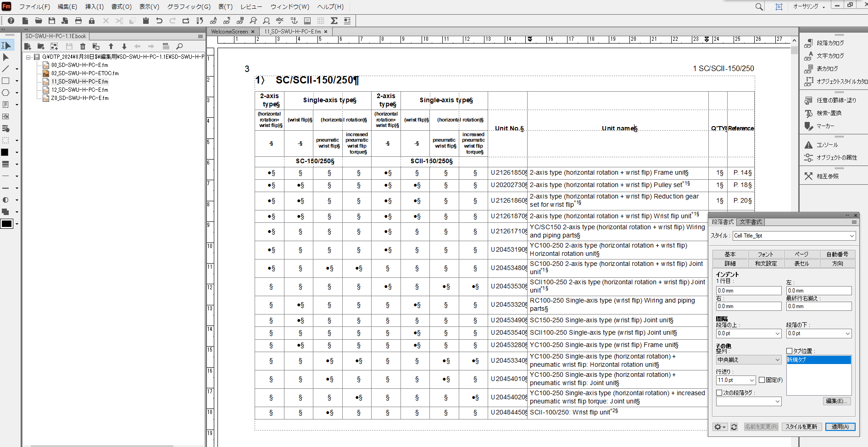Switch to the 文字書式 tab
868x447 pixels.
tap(751, 222)
